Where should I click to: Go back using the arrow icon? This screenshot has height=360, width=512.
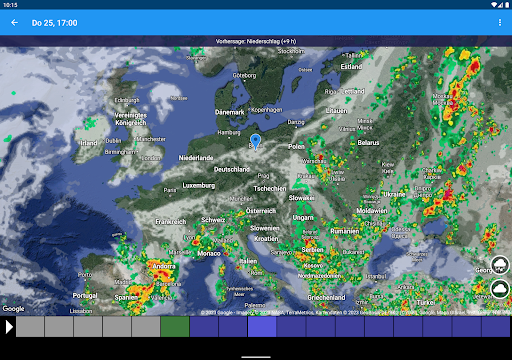(14, 23)
